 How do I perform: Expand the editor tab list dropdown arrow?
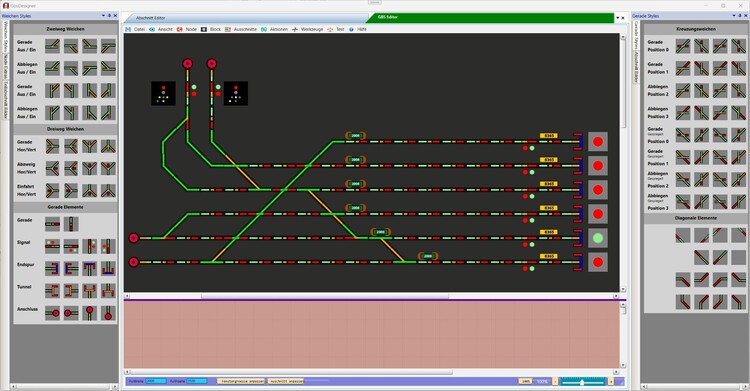coord(617,18)
